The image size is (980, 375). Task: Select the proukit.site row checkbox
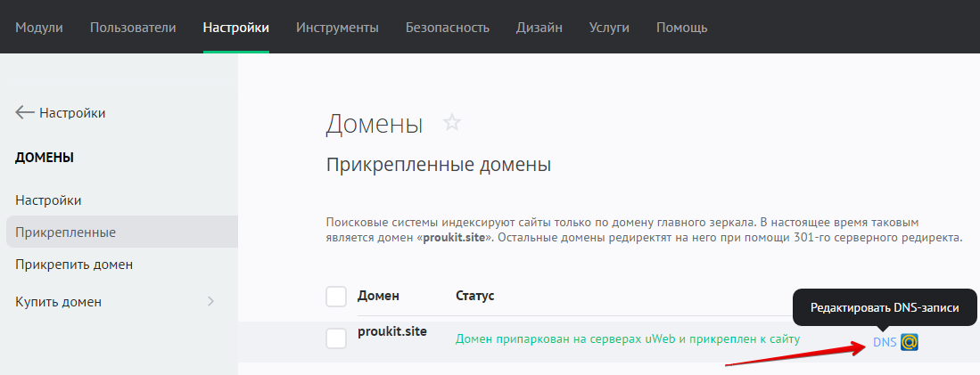pos(336,338)
